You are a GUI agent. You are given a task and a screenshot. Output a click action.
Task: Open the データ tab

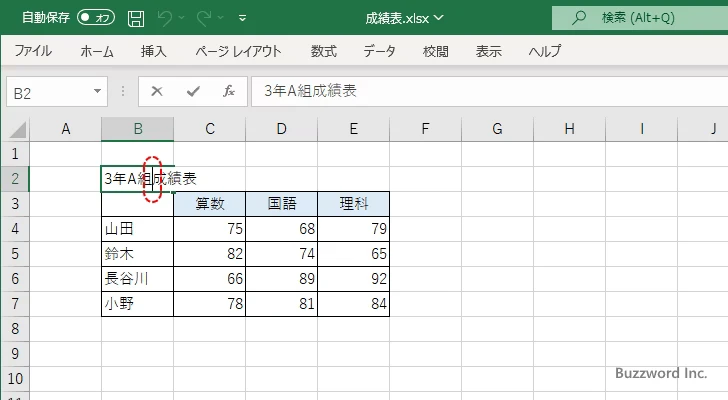pyautogui.click(x=379, y=51)
